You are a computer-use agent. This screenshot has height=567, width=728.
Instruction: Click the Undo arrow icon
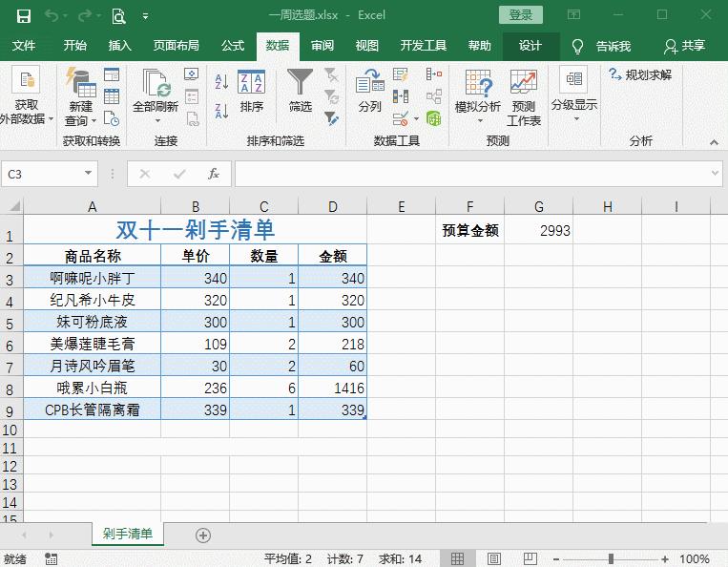point(52,16)
